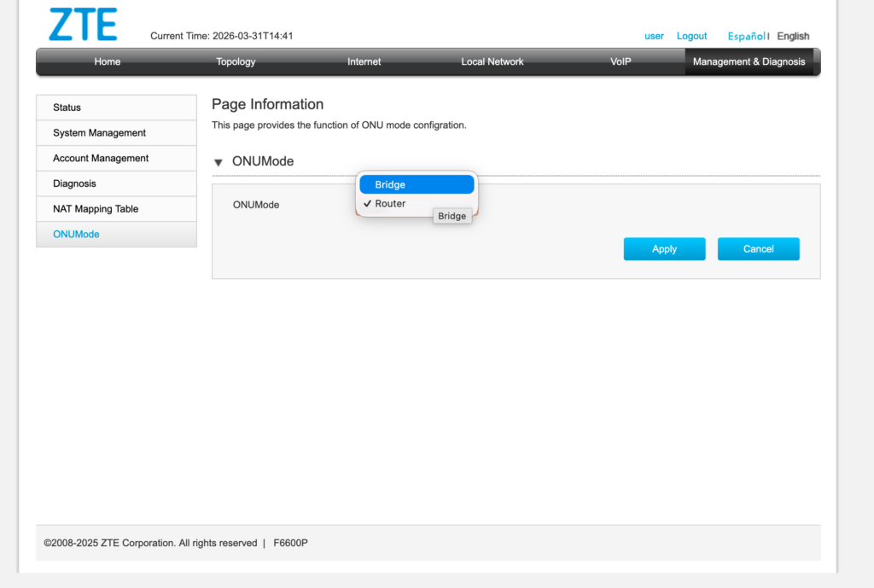Open the Diagnosis sidebar item
Image resolution: width=874 pixels, height=588 pixels.
click(x=116, y=183)
